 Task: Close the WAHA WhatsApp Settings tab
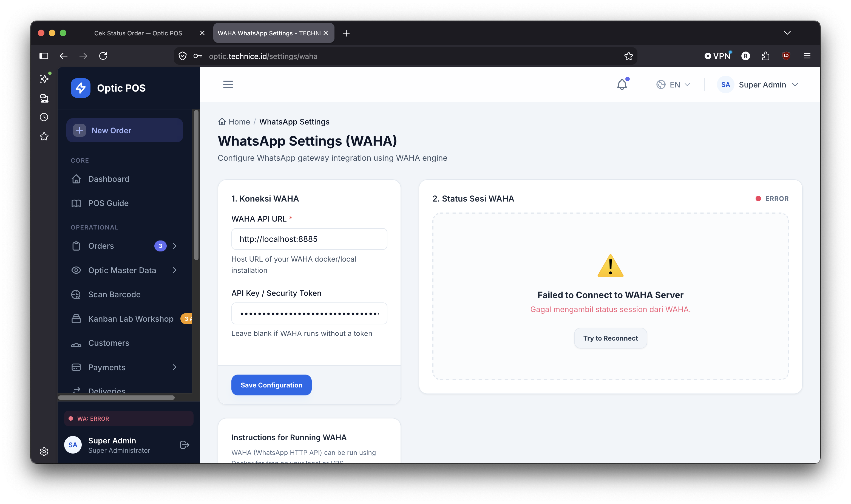point(325,33)
